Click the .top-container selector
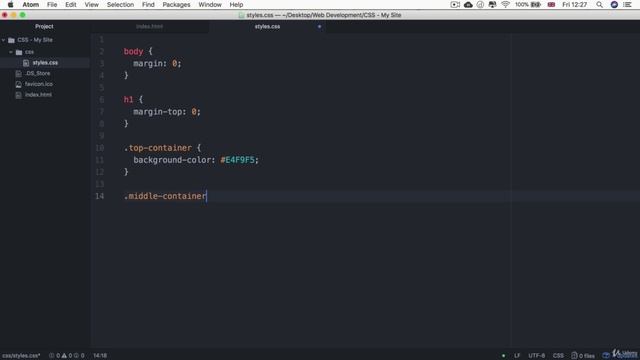 click(x=158, y=148)
